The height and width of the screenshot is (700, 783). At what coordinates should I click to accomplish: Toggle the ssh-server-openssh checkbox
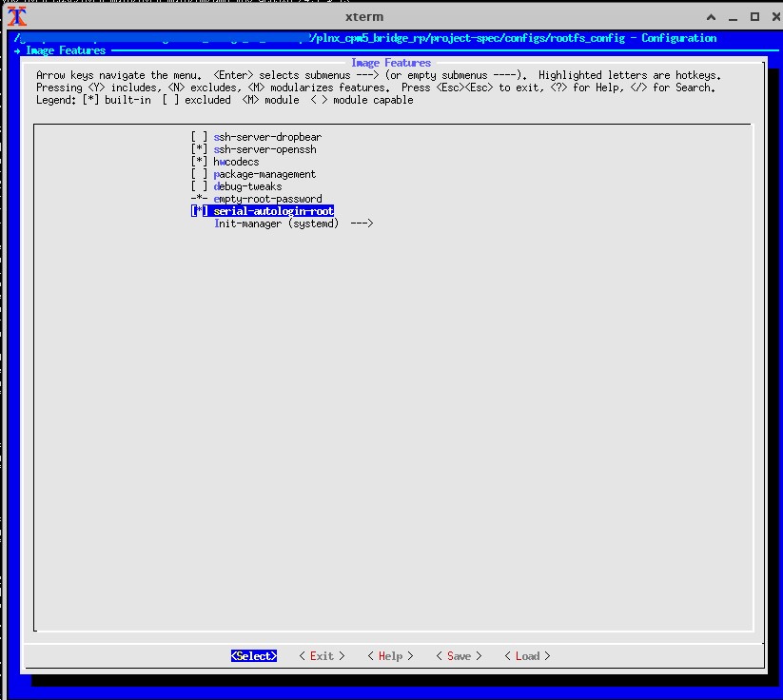click(199, 150)
